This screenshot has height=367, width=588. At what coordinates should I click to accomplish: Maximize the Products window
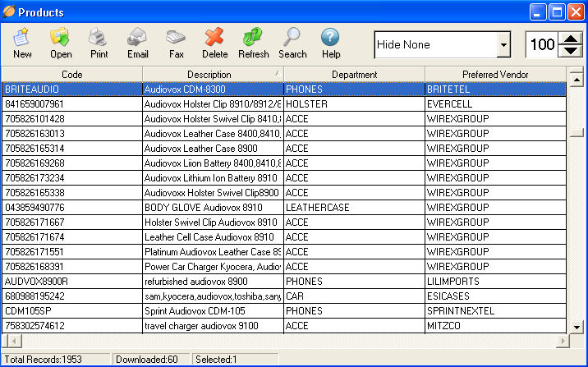[557, 12]
